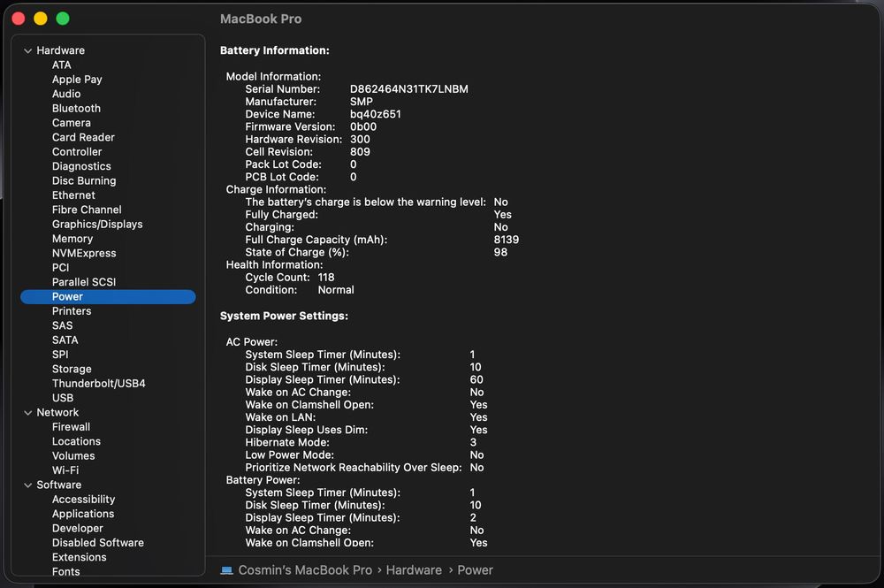Open the Graphics/Displays sidebar entry
Image resolution: width=884 pixels, height=588 pixels.
point(97,224)
